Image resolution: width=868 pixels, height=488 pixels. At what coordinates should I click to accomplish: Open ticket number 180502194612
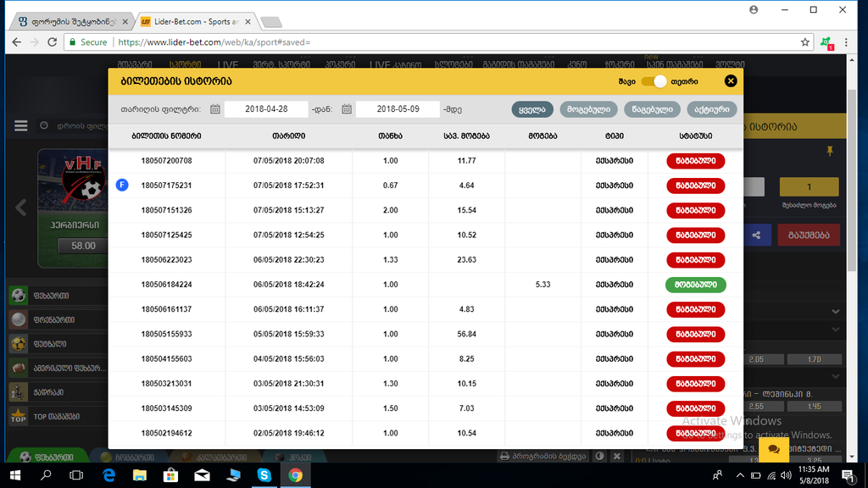point(167,433)
